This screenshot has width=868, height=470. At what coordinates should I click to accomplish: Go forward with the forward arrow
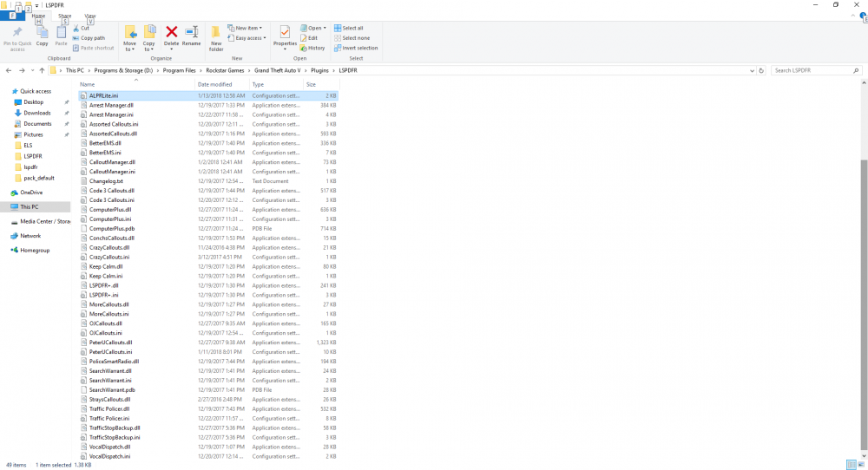click(x=22, y=71)
